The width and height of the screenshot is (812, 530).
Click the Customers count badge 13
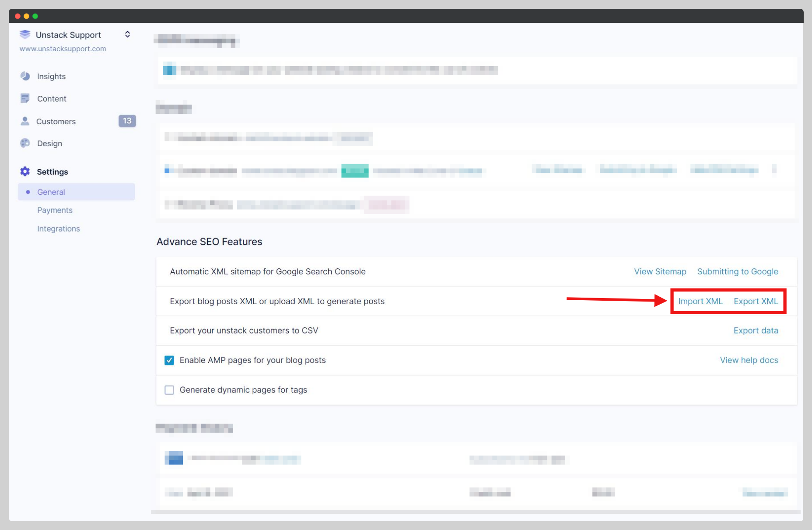[x=127, y=121]
